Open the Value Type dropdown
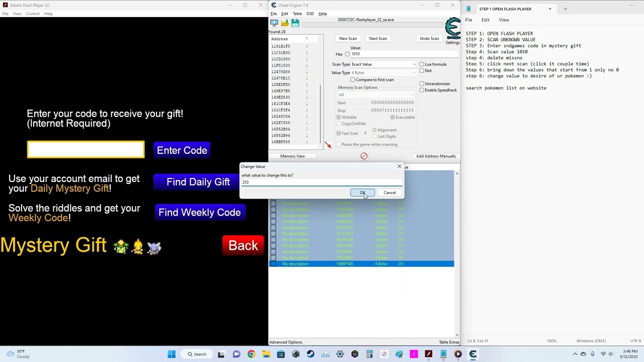 coord(384,73)
